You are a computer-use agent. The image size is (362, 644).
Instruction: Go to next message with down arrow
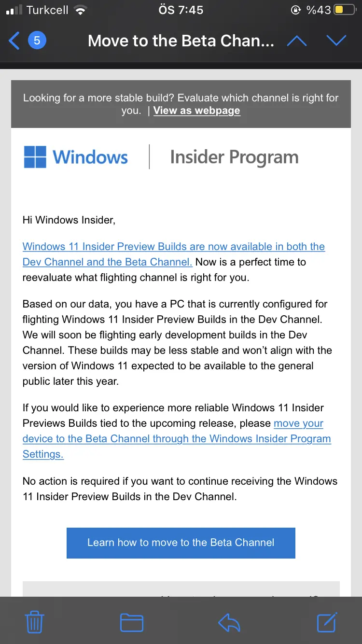click(x=336, y=41)
